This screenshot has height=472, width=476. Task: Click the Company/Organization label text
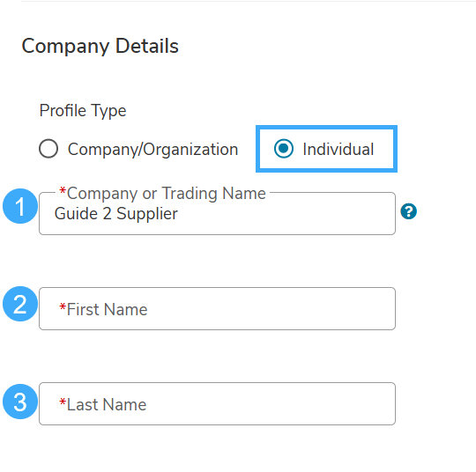click(x=152, y=149)
